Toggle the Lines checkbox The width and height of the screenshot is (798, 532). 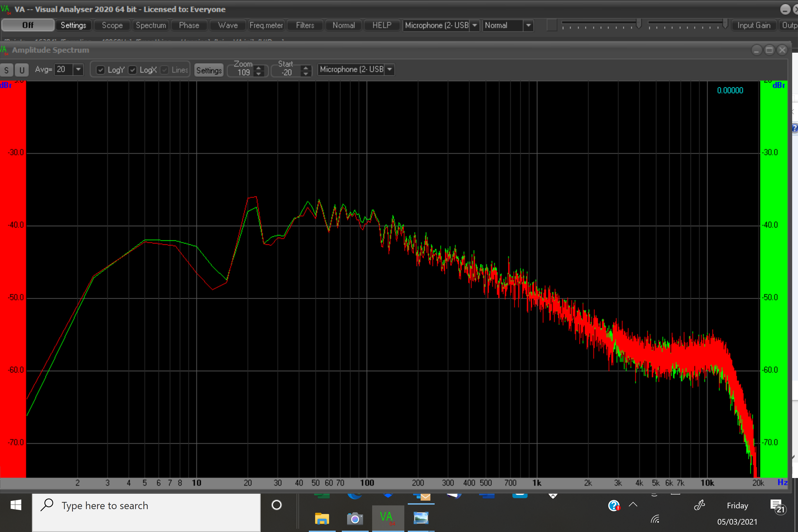pos(165,70)
